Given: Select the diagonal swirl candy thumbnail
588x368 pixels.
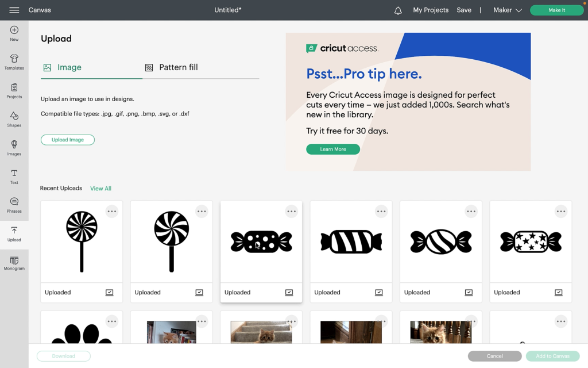Looking at the screenshot, I should [x=441, y=242].
